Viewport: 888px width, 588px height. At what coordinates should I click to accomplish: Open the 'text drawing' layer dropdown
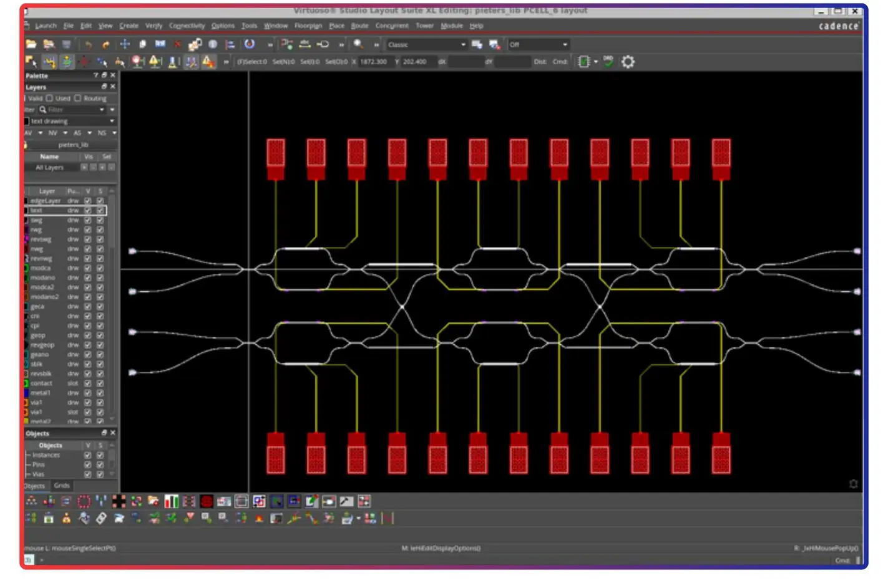coord(71,121)
